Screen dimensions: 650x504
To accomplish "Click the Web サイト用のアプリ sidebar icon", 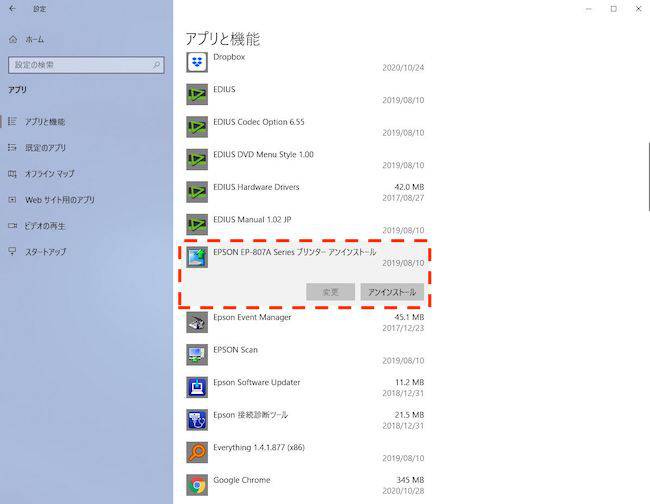I will (x=12, y=200).
